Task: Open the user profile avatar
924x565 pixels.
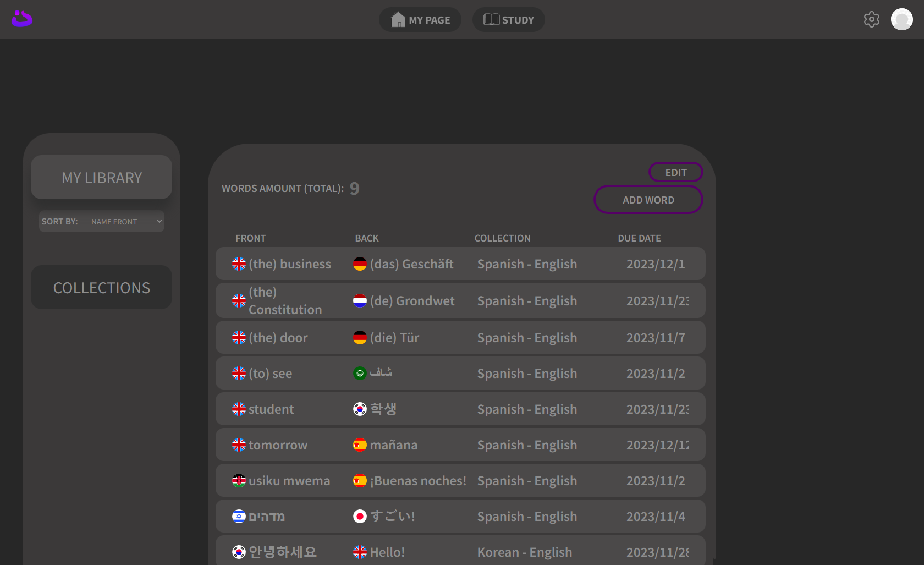Action: (x=901, y=19)
